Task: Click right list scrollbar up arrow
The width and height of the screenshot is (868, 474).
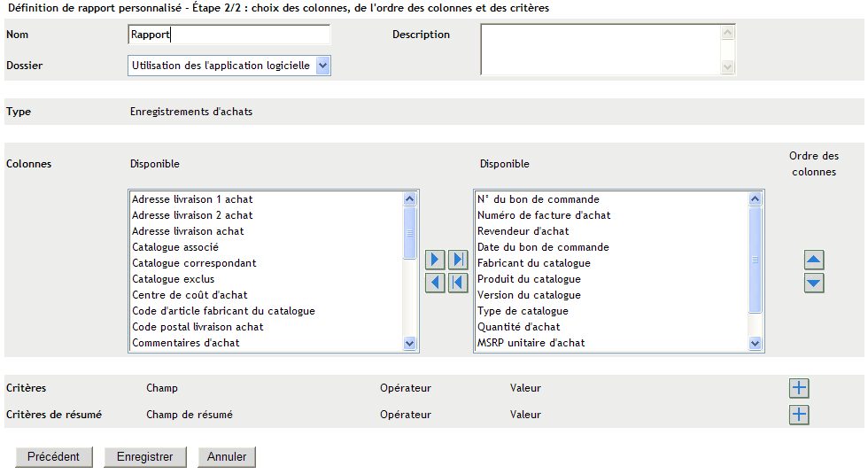Action: [x=755, y=198]
